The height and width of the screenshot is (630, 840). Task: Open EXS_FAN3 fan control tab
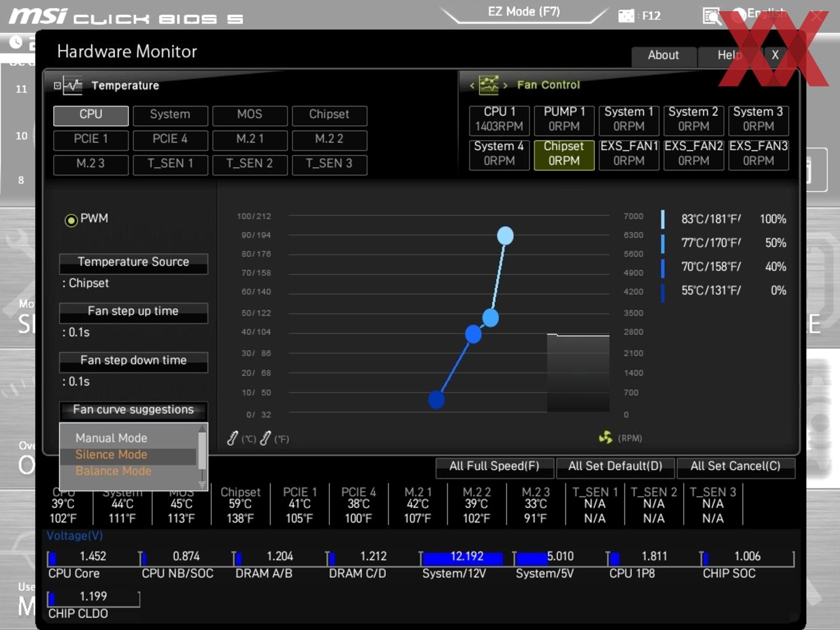[x=758, y=154]
